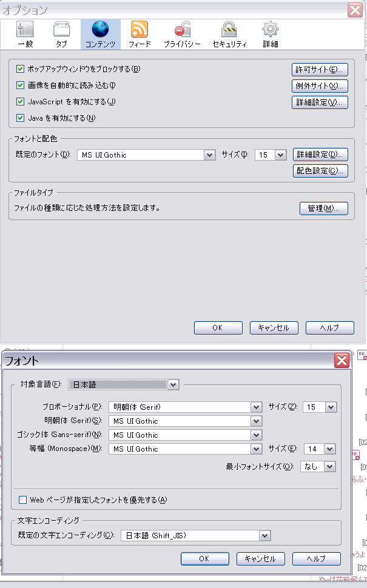Screen dimensions: 367x588
Task: Click the コンテンツ globe icon
Action: point(100,29)
